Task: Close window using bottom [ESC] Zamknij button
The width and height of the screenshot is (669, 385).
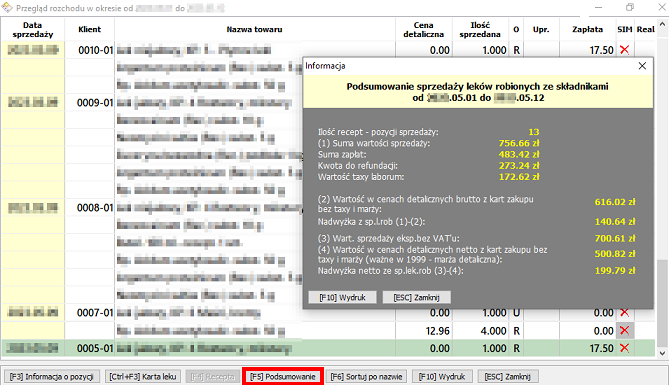Action: (508, 376)
